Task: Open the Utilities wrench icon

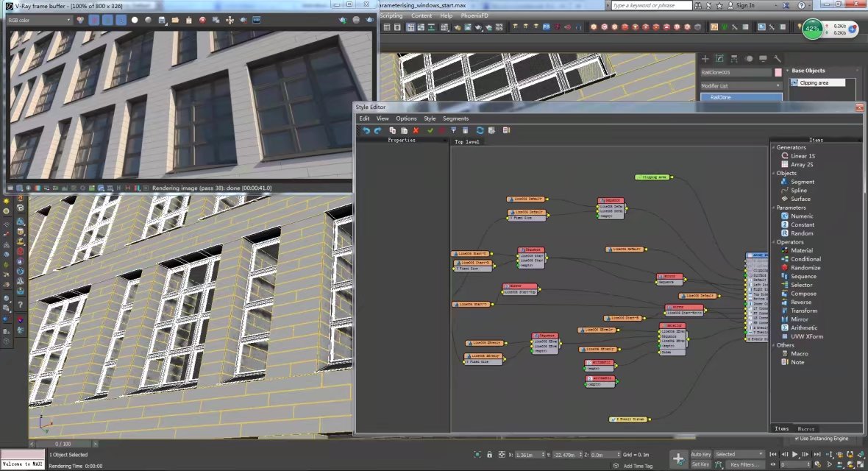Action: click(778, 58)
